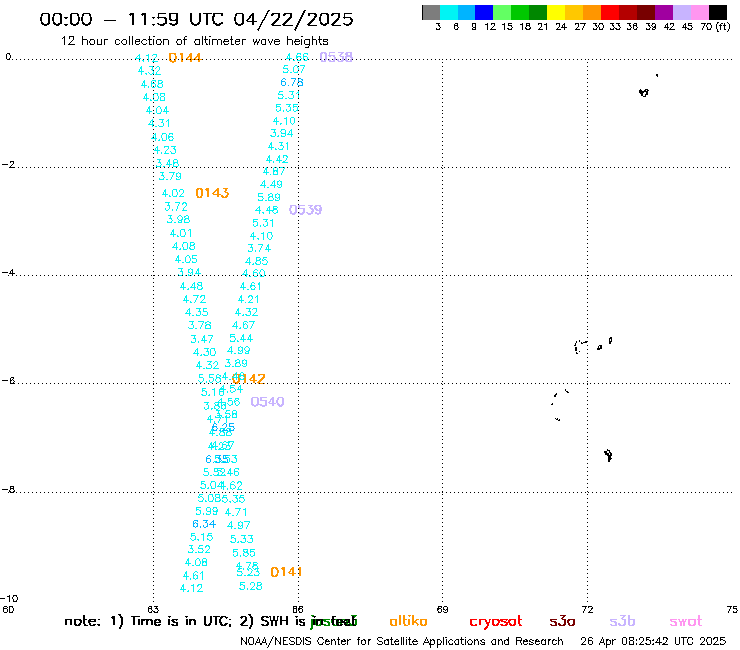Click the 3.79 wave height value

click(170, 177)
